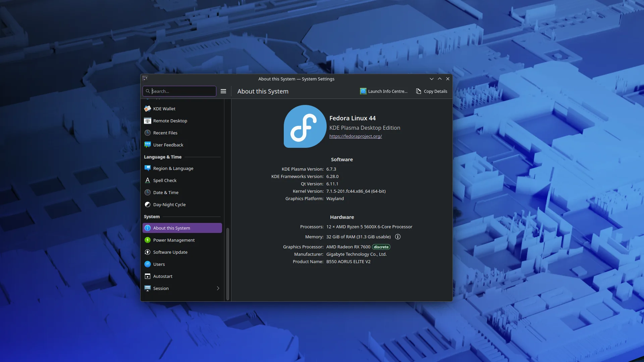Click the Spell Check letter icon
The width and height of the screenshot is (644, 362).
click(x=147, y=180)
